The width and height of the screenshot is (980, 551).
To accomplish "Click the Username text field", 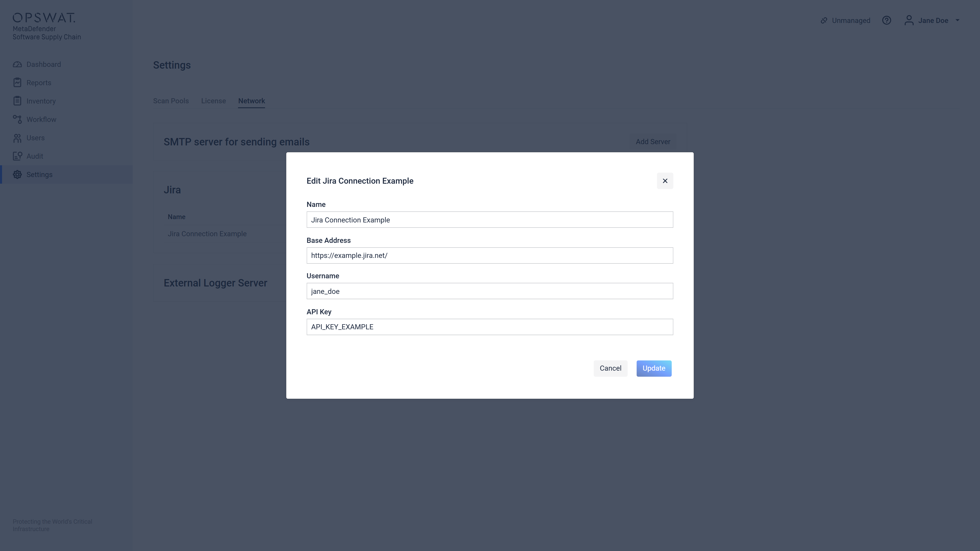I will (x=490, y=291).
